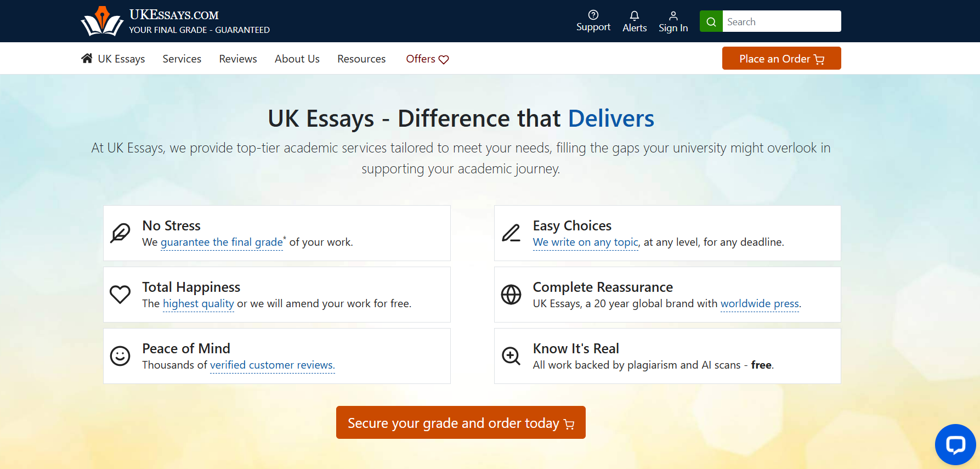
Task: Open the UK Essays home menu item
Action: (113, 59)
